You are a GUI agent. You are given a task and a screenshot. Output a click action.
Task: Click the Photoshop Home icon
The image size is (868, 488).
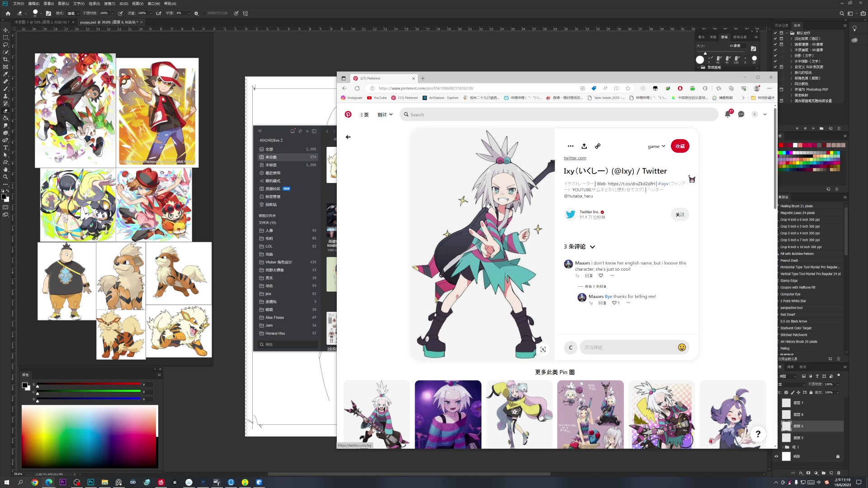click(8, 14)
